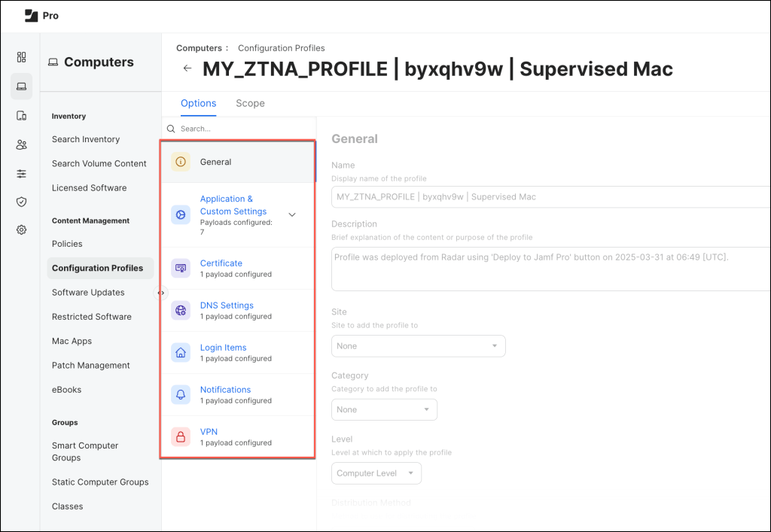This screenshot has height=532, width=771.
Task: Open the Site dropdown
Action: click(x=418, y=346)
